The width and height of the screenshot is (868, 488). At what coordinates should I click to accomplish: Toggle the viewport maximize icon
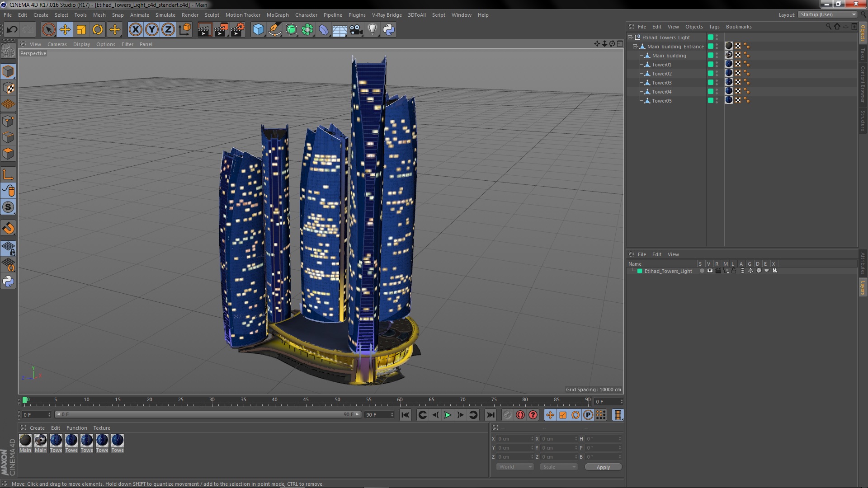[x=620, y=44]
